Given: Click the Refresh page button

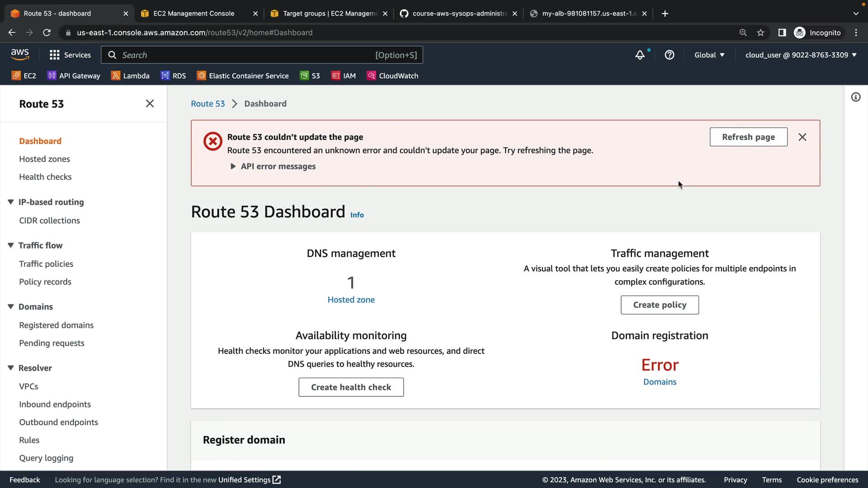Looking at the screenshot, I should click(x=748, y=137).
